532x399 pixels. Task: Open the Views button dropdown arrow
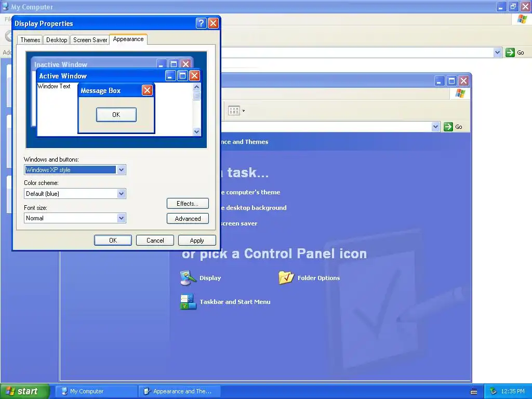[x=243, y=111]
